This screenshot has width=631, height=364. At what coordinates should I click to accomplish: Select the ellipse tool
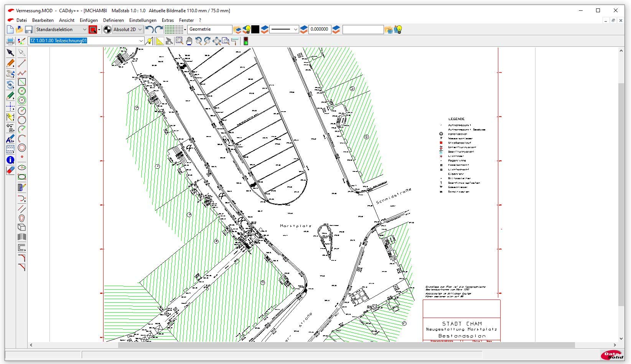pos(22,168)
